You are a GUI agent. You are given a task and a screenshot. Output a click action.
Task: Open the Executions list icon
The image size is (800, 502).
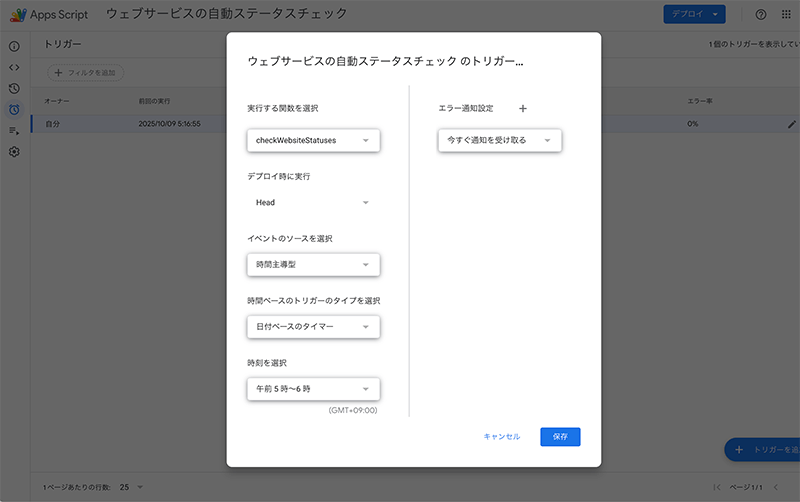pos(14,130)
